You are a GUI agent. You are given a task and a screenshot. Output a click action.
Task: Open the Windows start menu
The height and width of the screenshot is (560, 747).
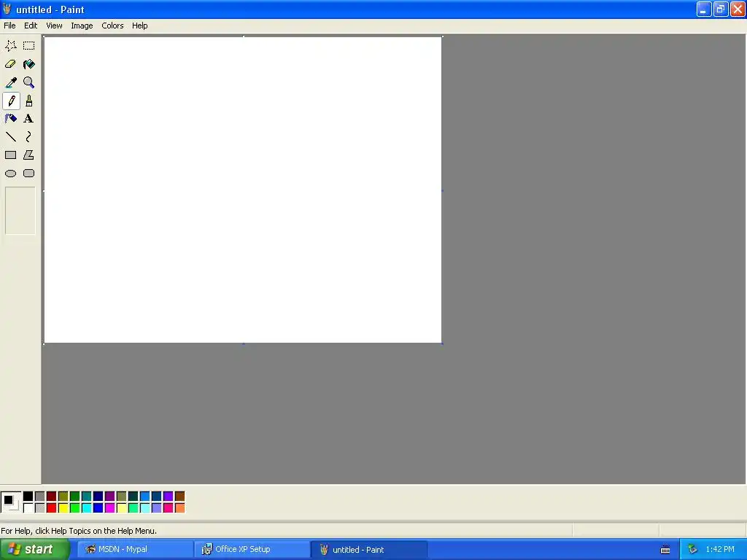point(34,550)
